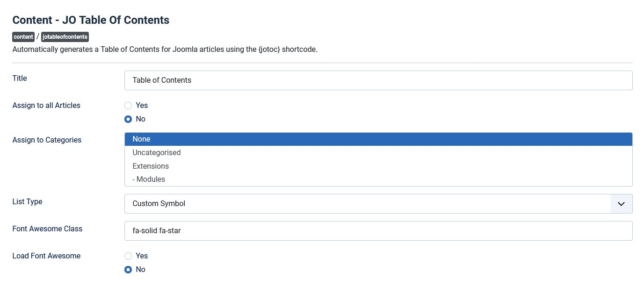Select the jotableofcontents badge
Image resolution: width=644 pixels, height=286 pixels.
pos(65,36)
